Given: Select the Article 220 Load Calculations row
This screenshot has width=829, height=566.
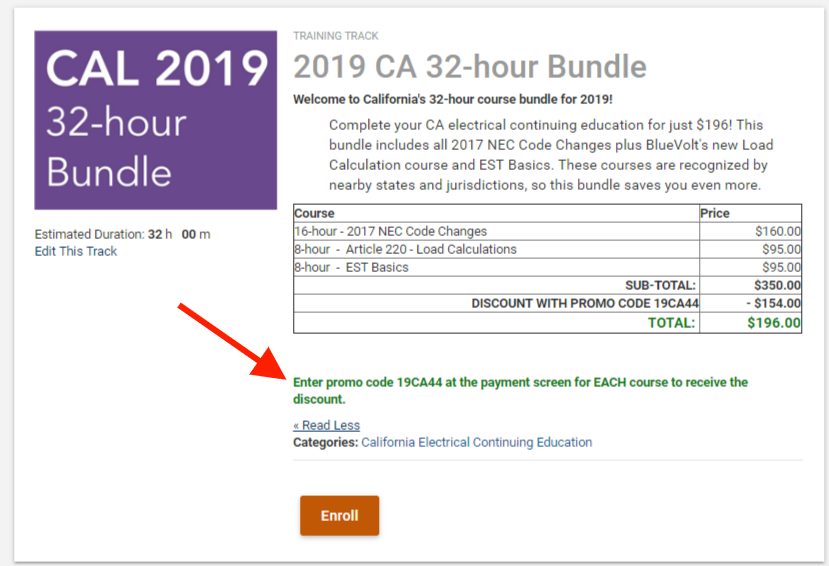Looking at the screenshot, I should pos(547,249).
